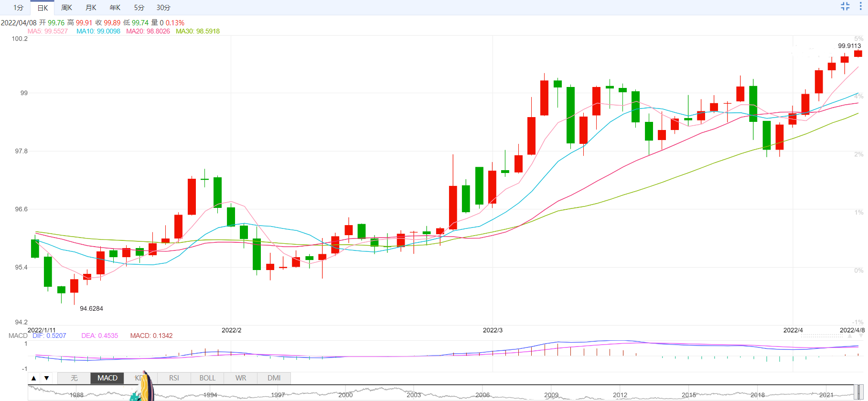
Task: Click the DEA: 0.4535 value
Action: tap(99, 336)
